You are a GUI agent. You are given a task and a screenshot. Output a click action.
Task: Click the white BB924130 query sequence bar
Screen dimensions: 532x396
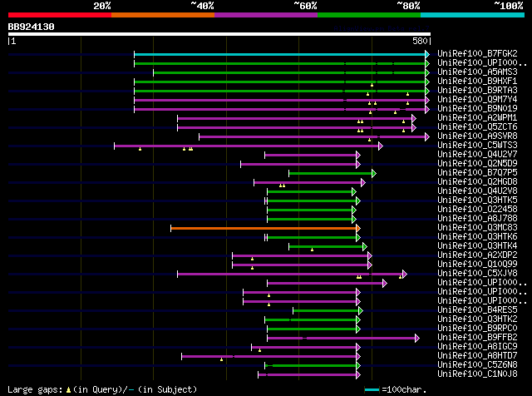[x=219, y=34]
